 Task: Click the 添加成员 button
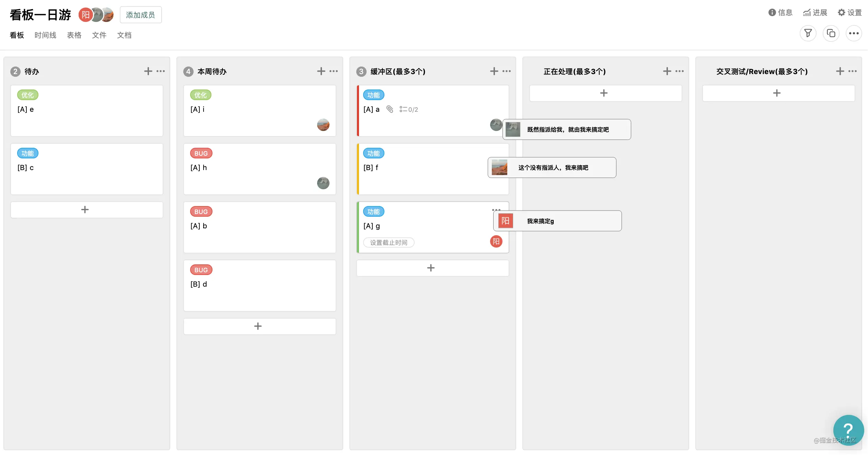click(140, 15)
